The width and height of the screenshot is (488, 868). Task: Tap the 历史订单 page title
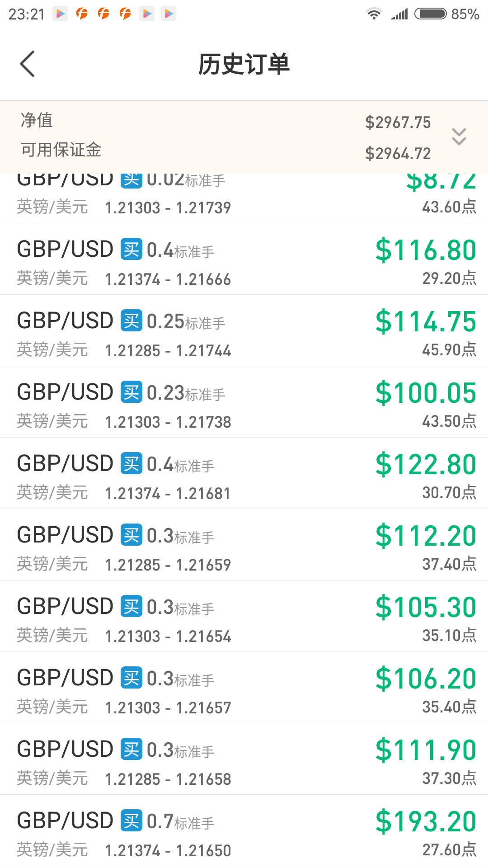(x=244, y=64)
